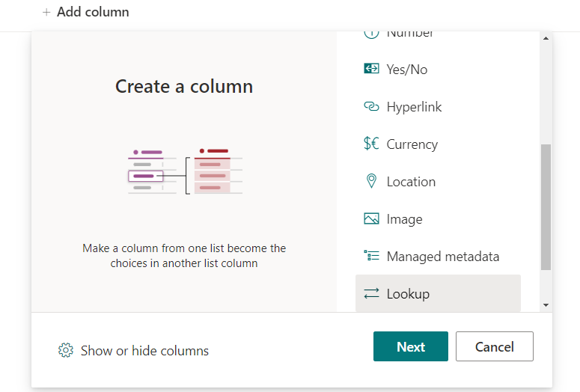Click the Yes/No column type icon
580x392 pixels.
click(x=371, y=69)
